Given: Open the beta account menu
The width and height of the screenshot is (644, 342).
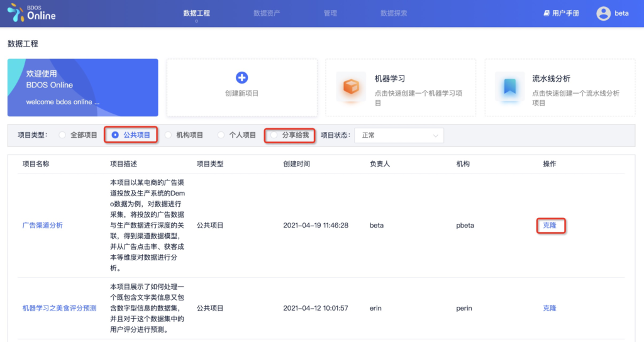Looking at the screenshot, I should pos(621,13).
